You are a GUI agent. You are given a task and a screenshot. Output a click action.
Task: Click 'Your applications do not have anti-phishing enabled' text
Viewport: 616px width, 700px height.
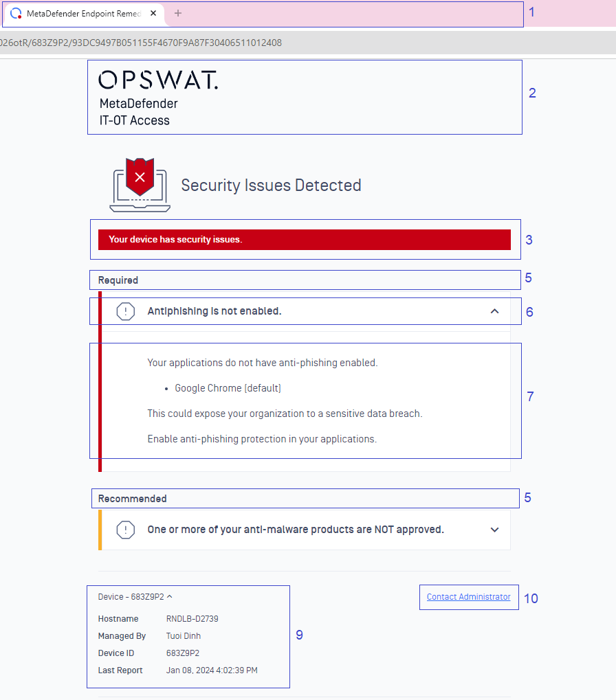point(263,363)
